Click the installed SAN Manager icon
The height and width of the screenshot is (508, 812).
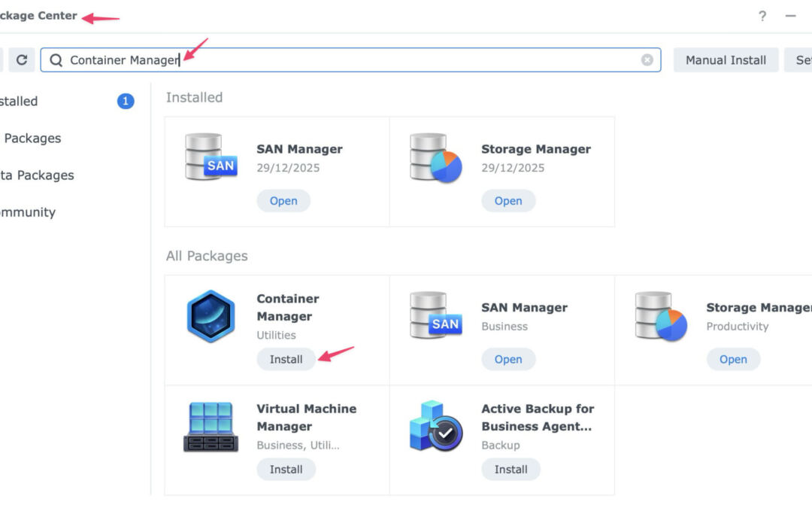point(211,157)
